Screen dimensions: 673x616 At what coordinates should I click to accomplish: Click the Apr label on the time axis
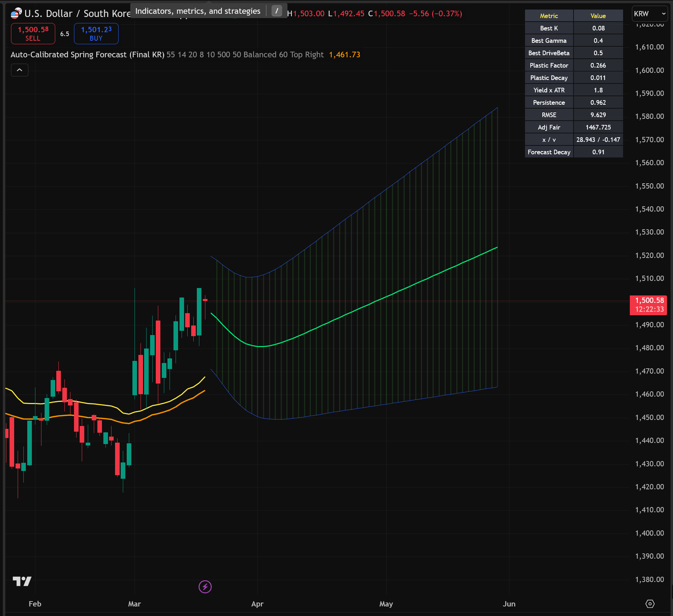pos(257,604)
